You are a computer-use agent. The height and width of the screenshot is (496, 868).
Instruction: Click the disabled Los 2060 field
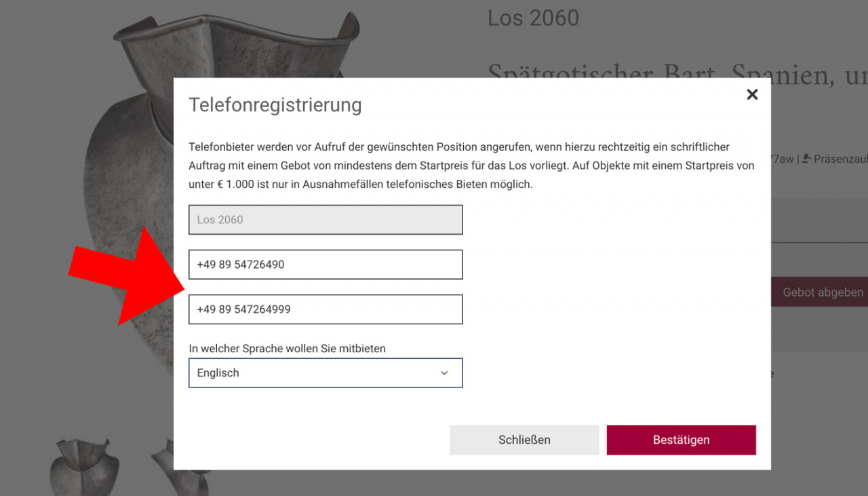tap(325, 220)
